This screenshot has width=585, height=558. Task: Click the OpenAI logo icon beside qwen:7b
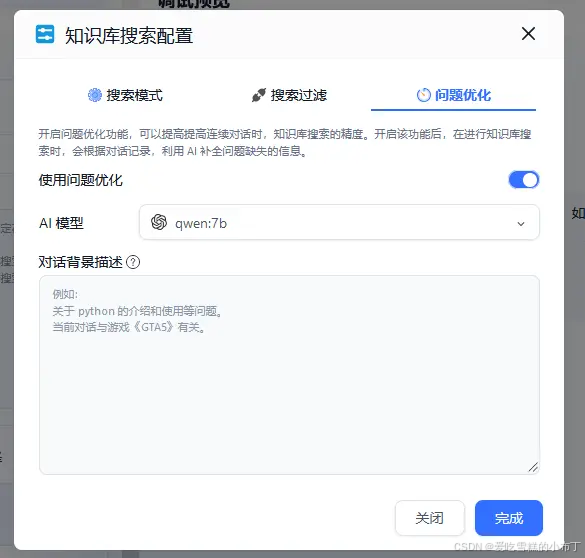(159, 223)
